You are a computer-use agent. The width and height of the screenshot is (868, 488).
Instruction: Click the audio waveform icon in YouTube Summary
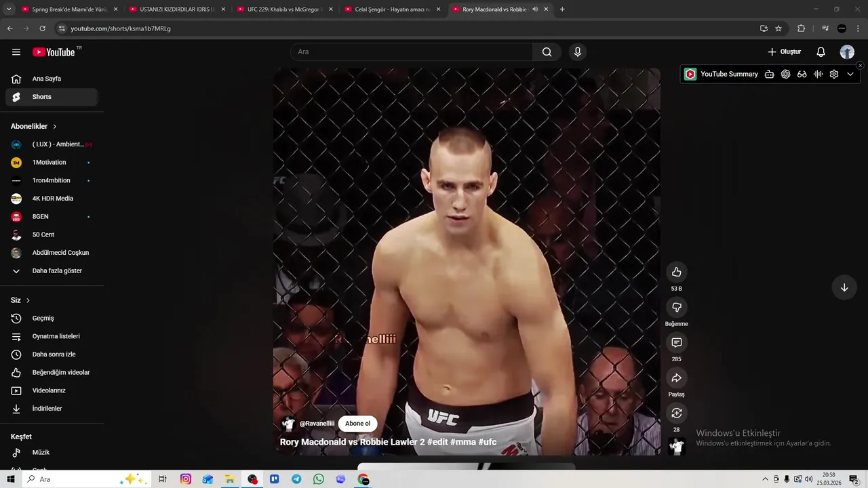point(818,75)
